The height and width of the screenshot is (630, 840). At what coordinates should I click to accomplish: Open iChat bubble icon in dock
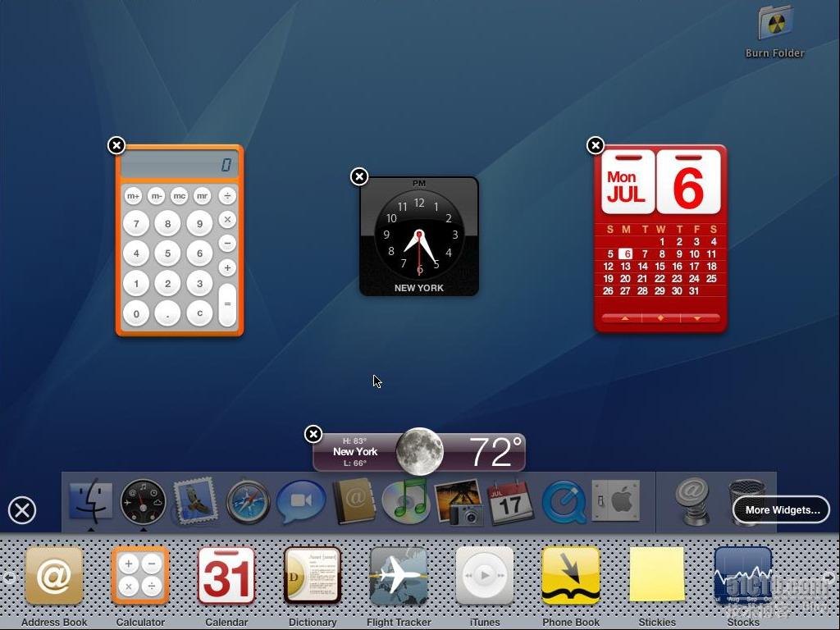point(300,502)
